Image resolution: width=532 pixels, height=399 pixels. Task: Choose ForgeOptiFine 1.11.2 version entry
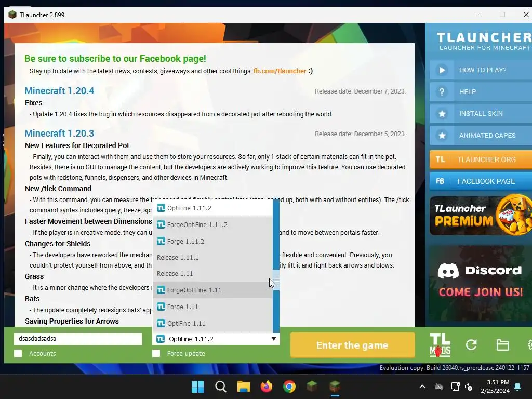pos(212,224)
